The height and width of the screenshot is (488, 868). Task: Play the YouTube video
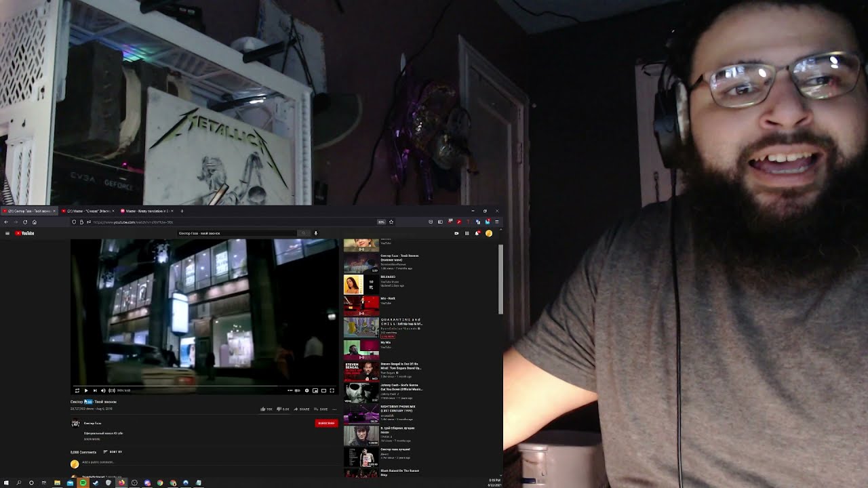(x=85, y=390)
